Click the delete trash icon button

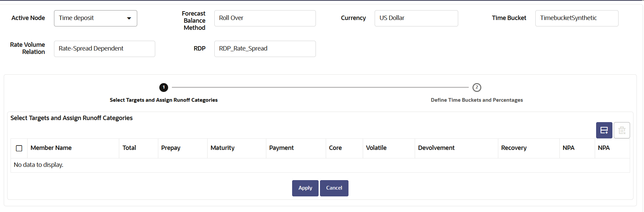[x=622, y=130]
